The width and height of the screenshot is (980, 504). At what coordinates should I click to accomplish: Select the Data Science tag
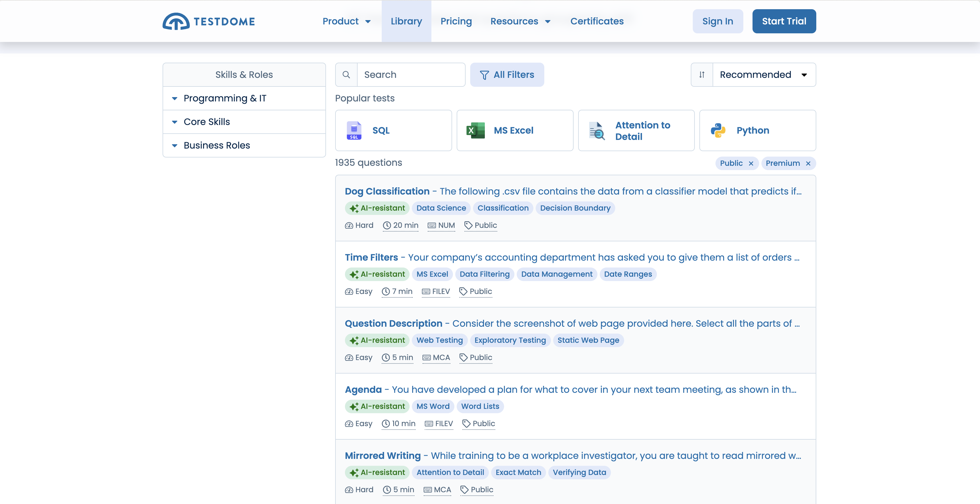(x=441, y=208)
